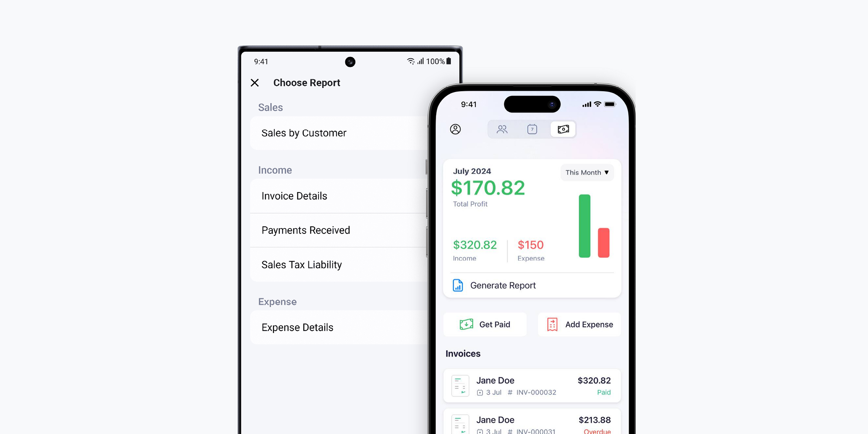Click the Add Expense icon button
This screenshot has width=868, height=434.
[551, 324]
